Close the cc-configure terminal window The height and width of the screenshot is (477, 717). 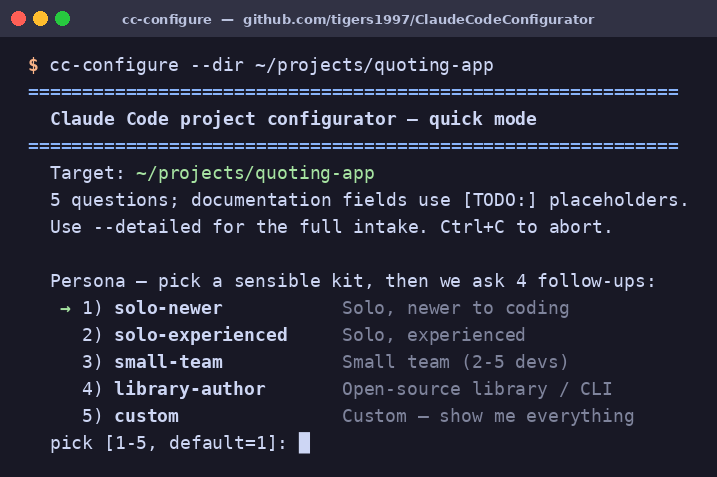click(18, 19)
